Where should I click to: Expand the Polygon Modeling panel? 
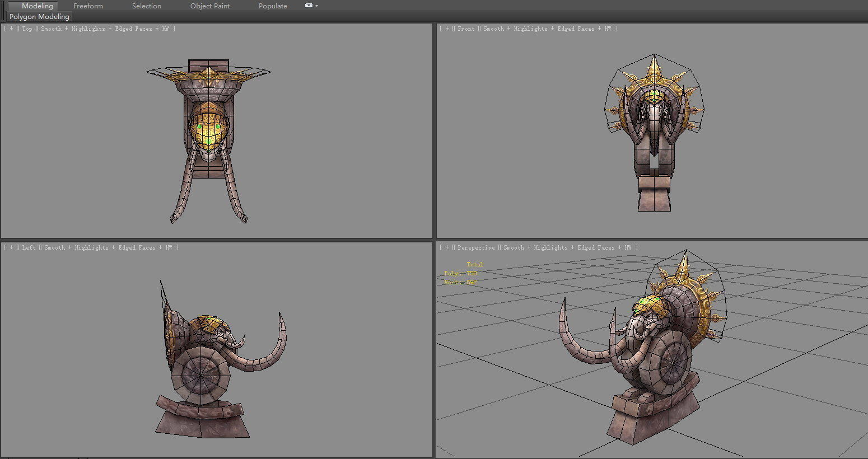(39, 17)
